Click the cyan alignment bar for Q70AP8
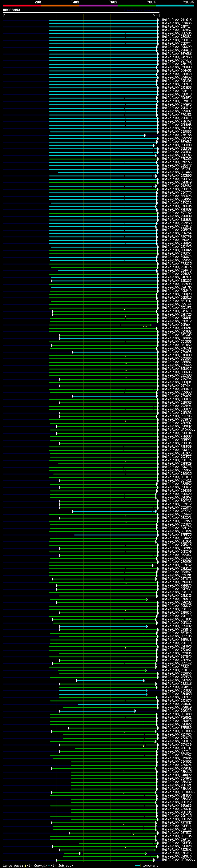The image size is (197, 868). (x=115, y=352)
